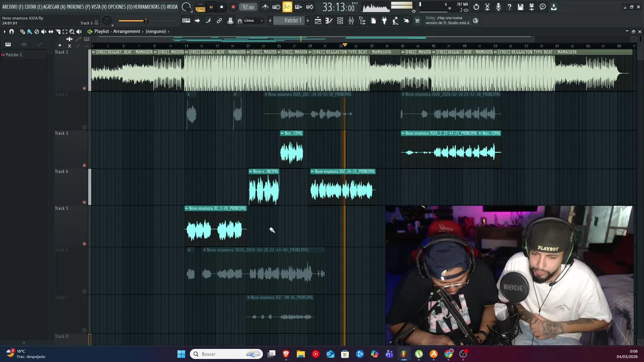The width and height of the screenshot is (644, 362).
Task: Click the Buscar taskbar search box
Action: [x=227, y=354]
